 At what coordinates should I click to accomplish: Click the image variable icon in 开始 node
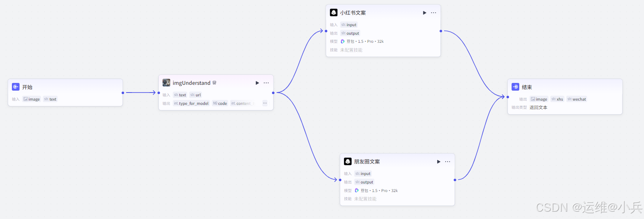tap(25, 99)
